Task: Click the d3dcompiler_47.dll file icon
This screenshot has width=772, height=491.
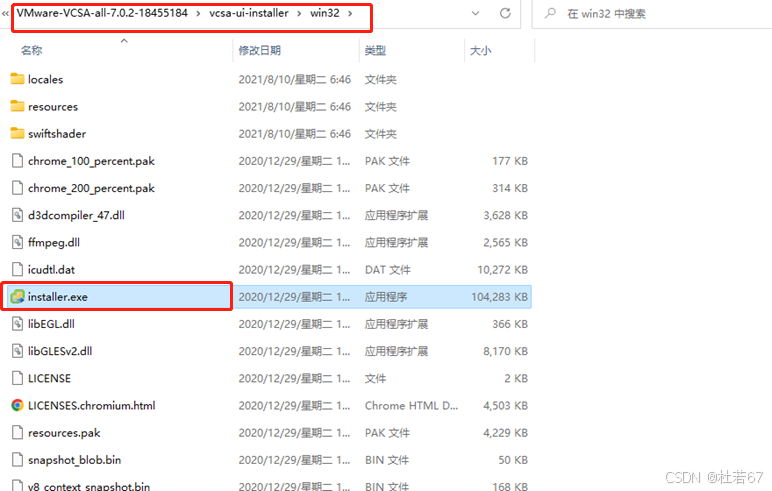Action: click(17, 215)
